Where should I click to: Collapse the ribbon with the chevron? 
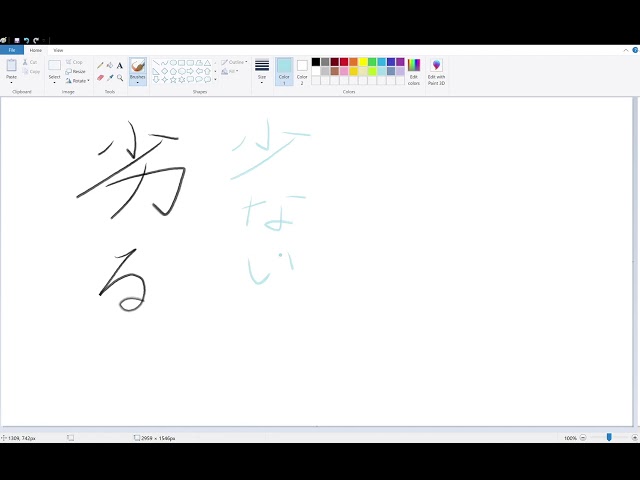[x=626, y=50]
